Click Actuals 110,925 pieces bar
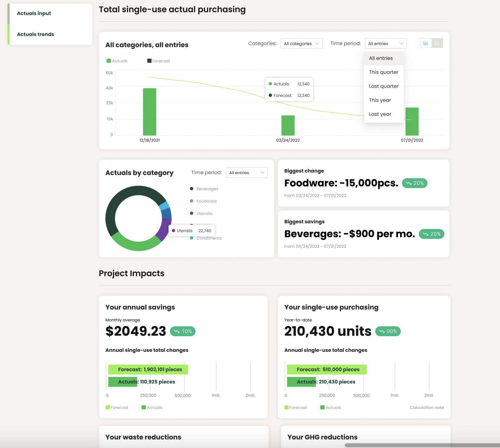Image resolution: width=500 pixels, height=448 pixels. click(x=123, y=382)
